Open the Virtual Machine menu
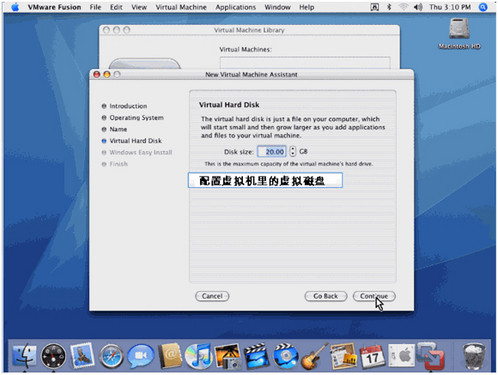Image resolution: width=498 pixels, height=375 pixels. click(181, 7)
